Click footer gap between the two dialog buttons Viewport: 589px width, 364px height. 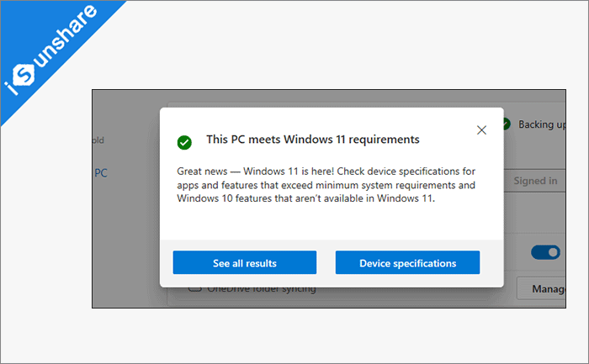[326, 263]
